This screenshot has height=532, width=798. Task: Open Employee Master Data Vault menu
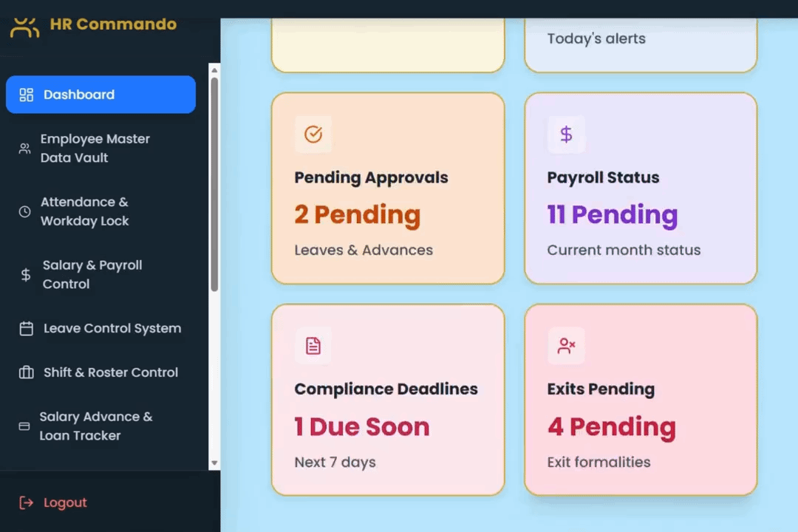pyautogui.click(x=95, y=149)
